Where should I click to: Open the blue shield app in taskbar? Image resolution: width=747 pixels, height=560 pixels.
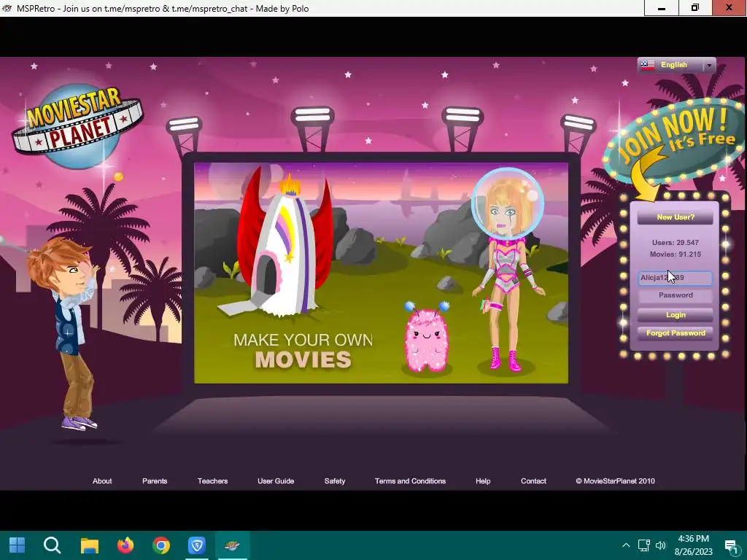click(197, 545)
